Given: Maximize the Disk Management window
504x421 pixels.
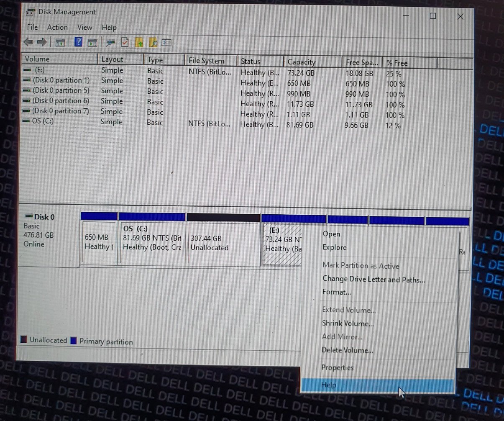Looking at the screenshot, I should point(433,16).
